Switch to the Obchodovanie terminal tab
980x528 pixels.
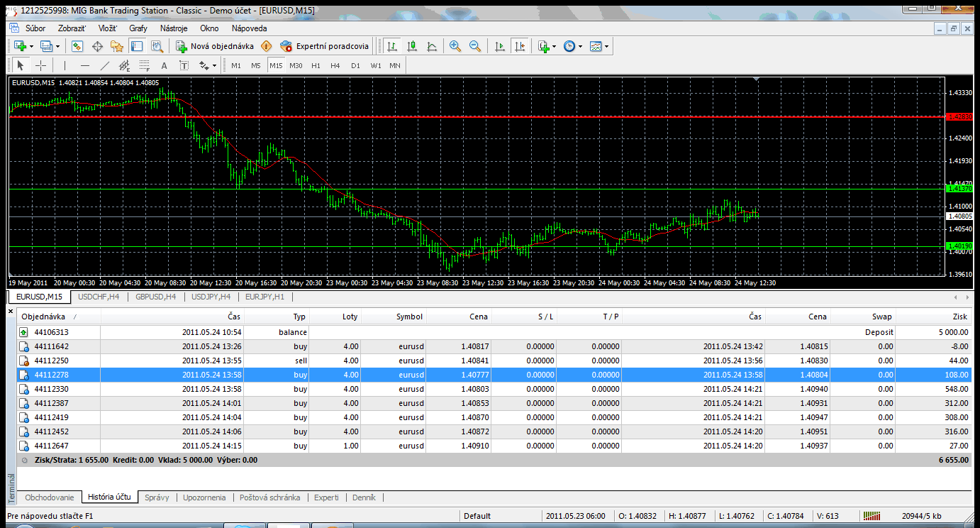tap(49, 497)
